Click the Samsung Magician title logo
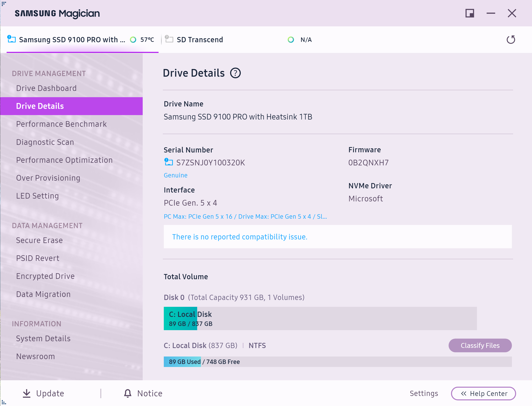This screenshot has height=406, width=532. [57, 13]
